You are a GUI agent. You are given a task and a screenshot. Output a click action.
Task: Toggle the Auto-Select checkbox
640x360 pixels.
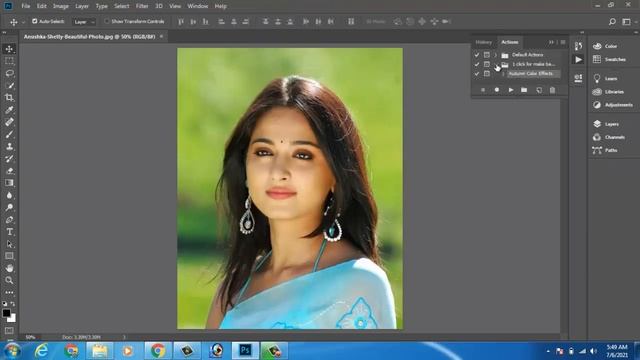tap(35, 21)
